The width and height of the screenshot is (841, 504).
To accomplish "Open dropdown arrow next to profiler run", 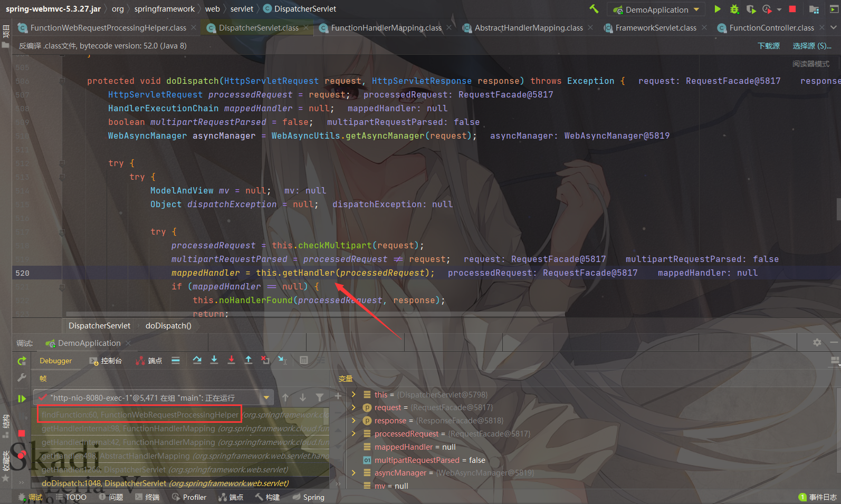I will tap(779, 9).
